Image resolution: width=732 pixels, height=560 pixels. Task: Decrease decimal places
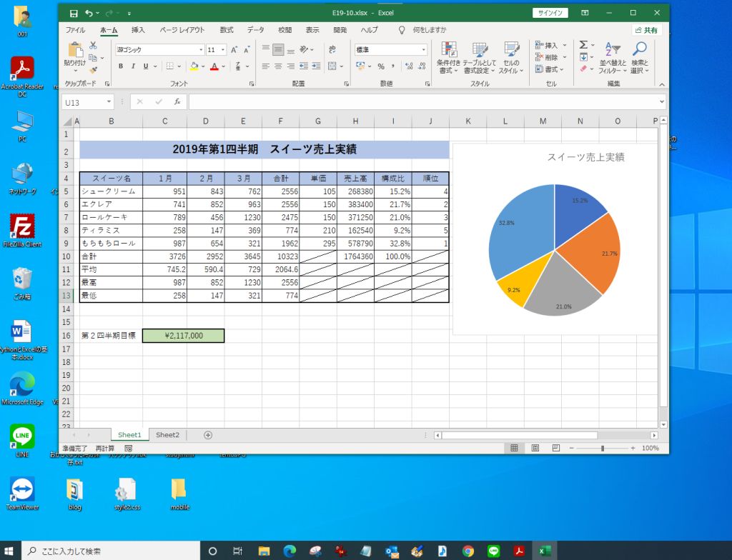422,66
